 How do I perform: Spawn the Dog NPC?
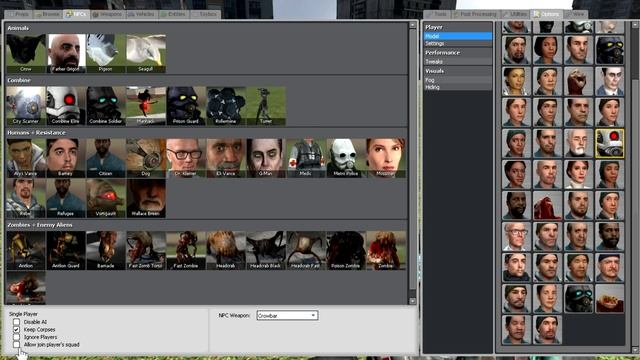[x=146, y=158]
